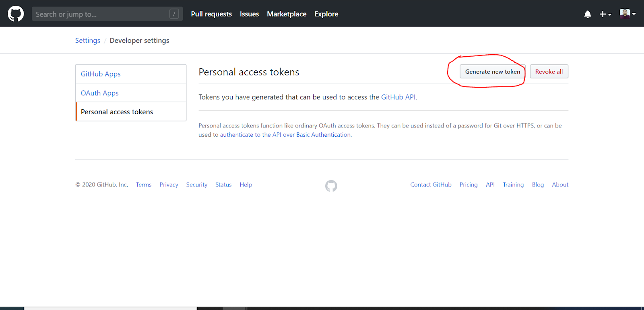Go to Pull requests
Viewport: 644px width, 310px height.
point(211,14)
